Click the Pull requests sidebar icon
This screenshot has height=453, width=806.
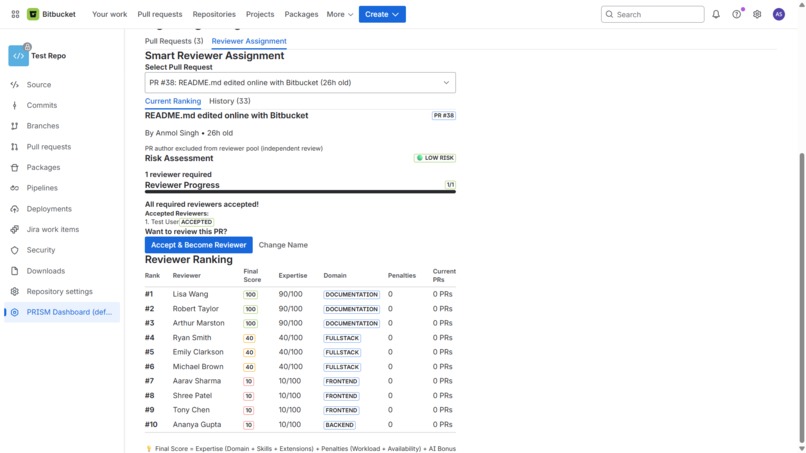point(14,147)
